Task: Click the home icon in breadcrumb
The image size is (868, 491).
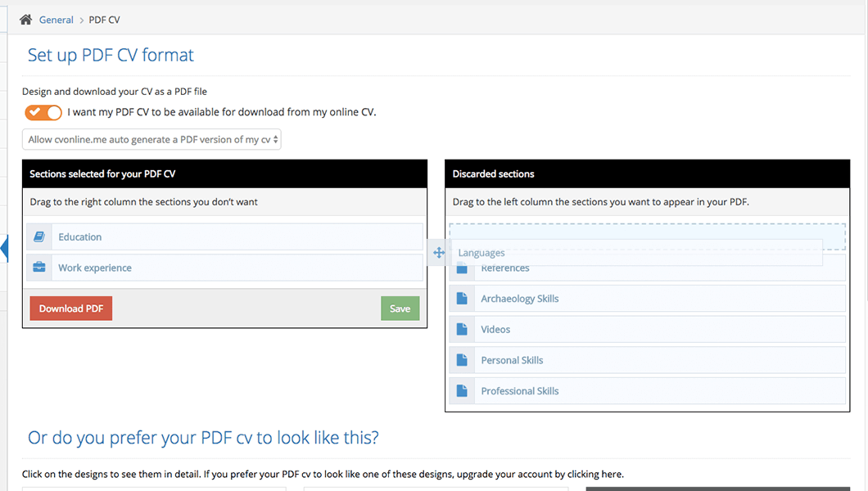Action: (x=26, y=20)
